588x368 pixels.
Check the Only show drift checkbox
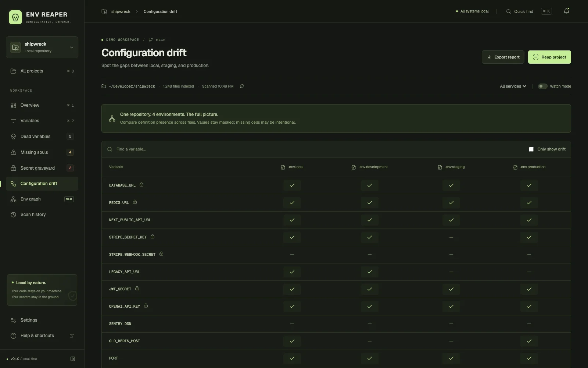tap(531, 149)
